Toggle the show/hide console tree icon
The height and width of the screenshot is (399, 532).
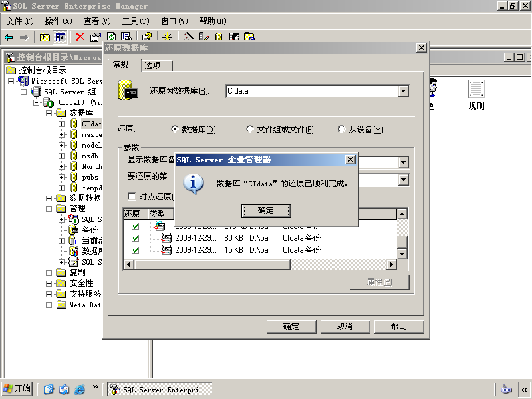[60, 37]
